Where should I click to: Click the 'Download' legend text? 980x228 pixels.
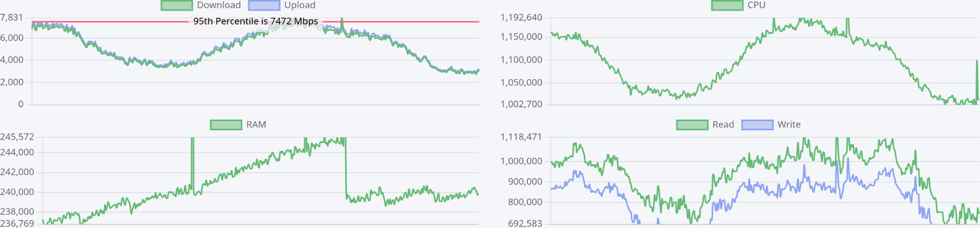pyautogui.click(x=219, y=5)
